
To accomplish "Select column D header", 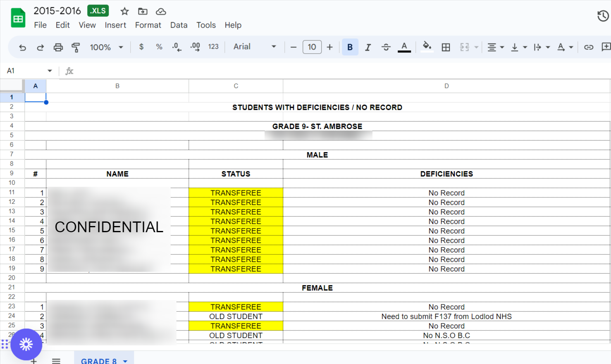I will pyautogui.click(x=446, y=86).
